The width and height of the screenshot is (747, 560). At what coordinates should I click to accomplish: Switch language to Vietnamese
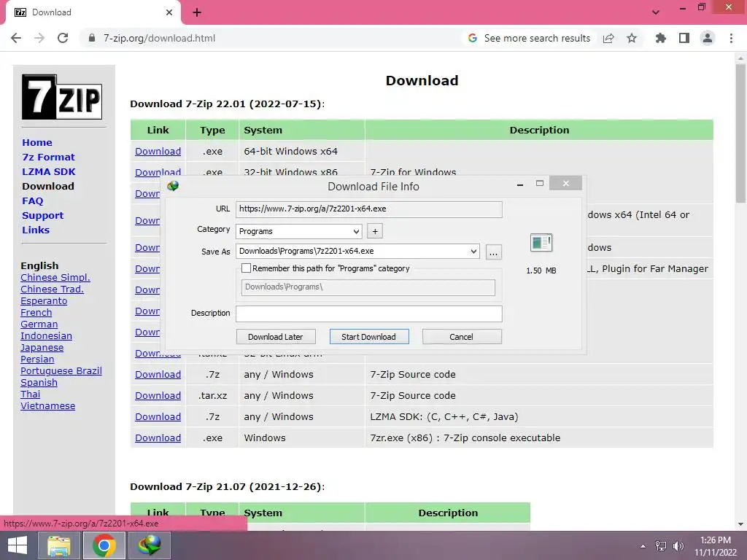47,405
